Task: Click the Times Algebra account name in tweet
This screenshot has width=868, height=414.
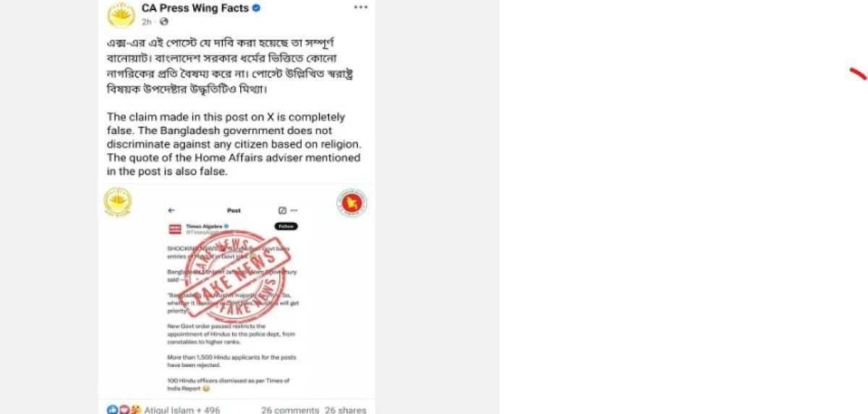Action: click(204, 226)
